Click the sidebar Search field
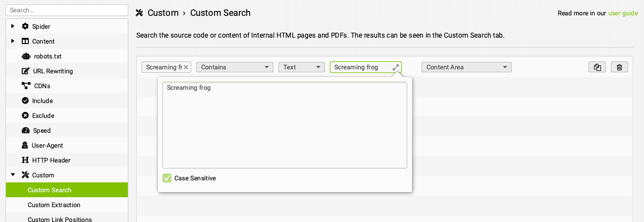 67,10
